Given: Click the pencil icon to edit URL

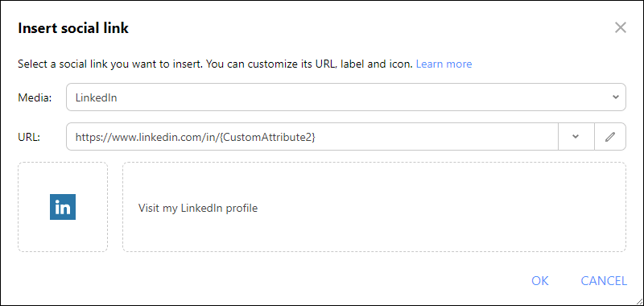Looking at the screenshot, I should point(610,137).
